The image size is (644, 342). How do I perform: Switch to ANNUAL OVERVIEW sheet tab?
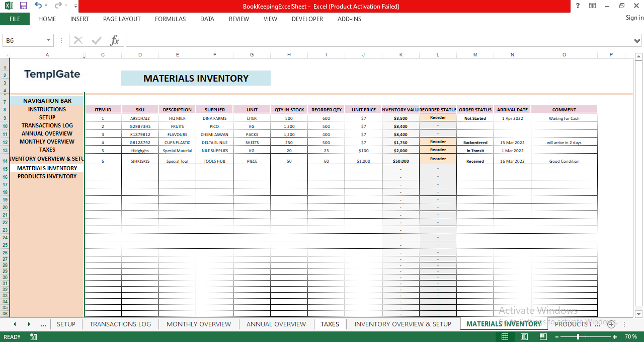276,324
